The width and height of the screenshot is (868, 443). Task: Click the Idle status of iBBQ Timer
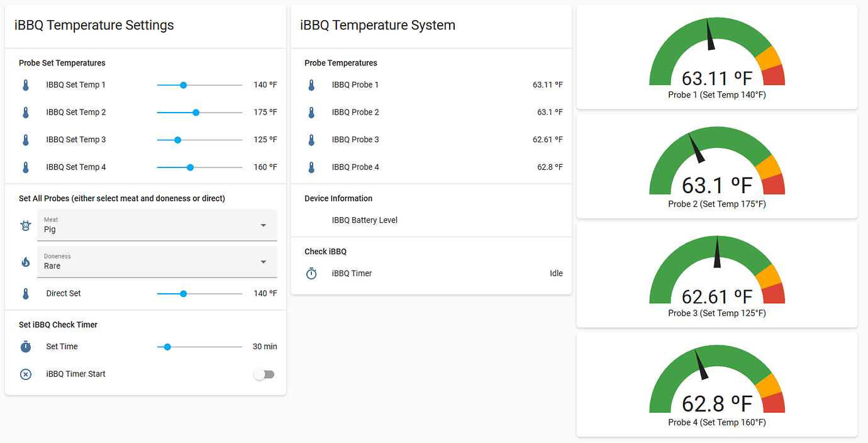[556, 273]
